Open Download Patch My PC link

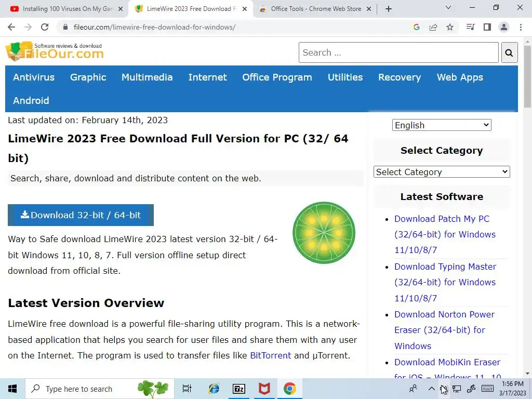445,234
